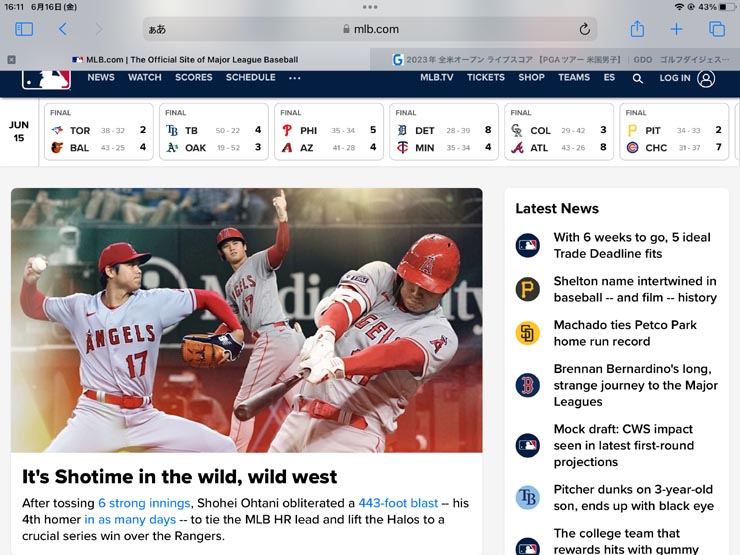
Task: Open the MLB site search
Action: 638,78
